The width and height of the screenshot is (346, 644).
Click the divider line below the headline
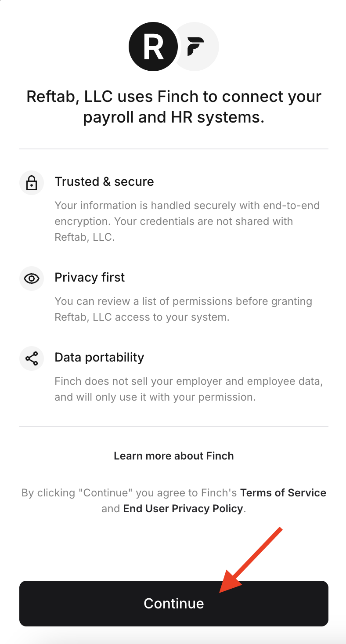tap(174, 149)
